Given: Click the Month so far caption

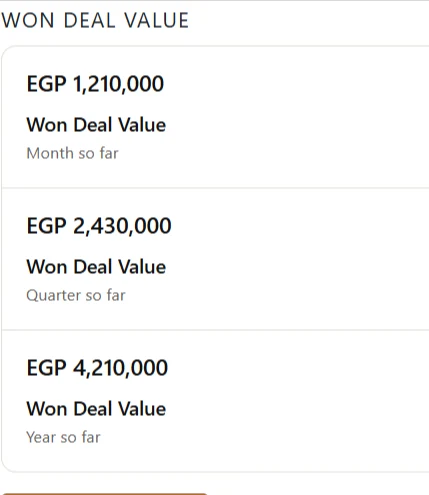Looking at the screenshot, I should (x=72, y=154).
